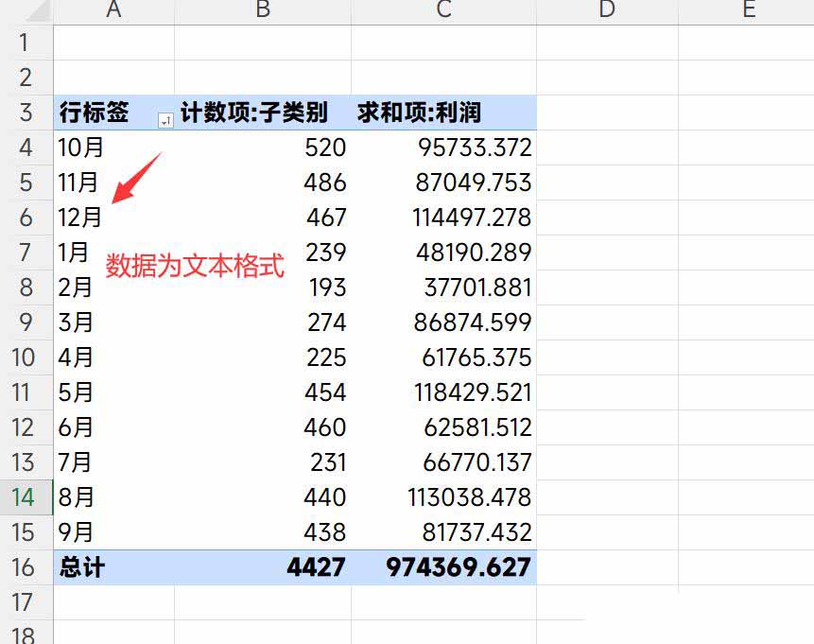This screenshot has width=814, height=644.
Task: Click the select-all corner above row numbers
Action: (x=28, y=10)
